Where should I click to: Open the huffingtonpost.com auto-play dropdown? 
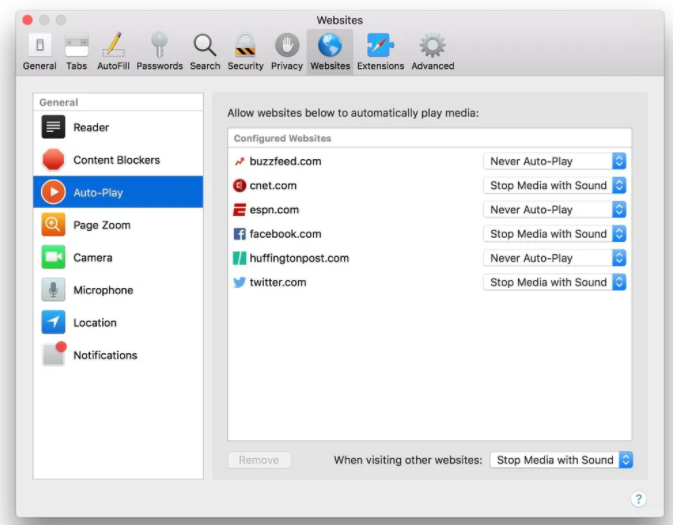pyautogui.click(x=554, y=258)
